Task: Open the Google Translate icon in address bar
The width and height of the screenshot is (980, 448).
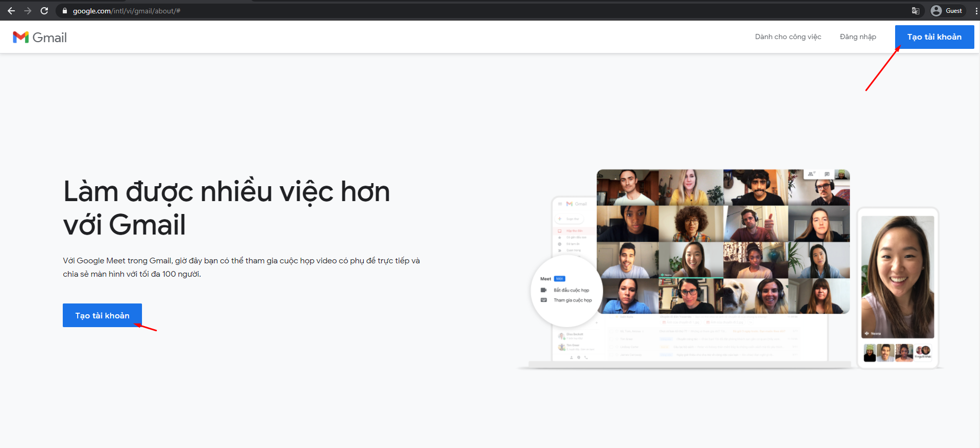Action: [x=915, y=11]
